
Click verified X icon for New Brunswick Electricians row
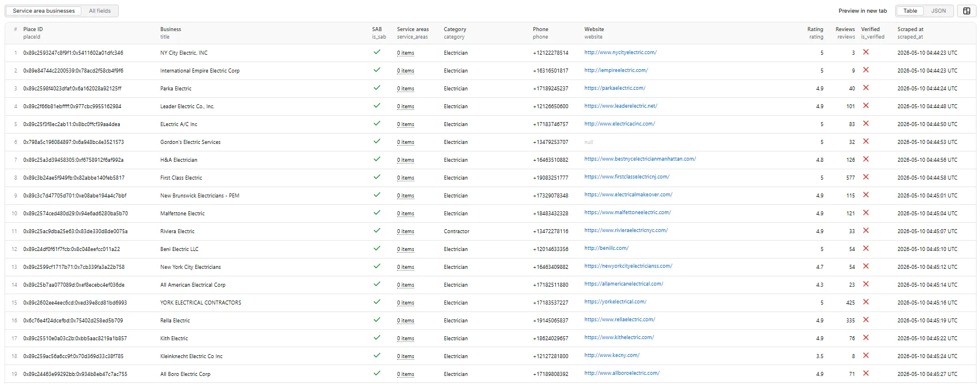[865, 195]
